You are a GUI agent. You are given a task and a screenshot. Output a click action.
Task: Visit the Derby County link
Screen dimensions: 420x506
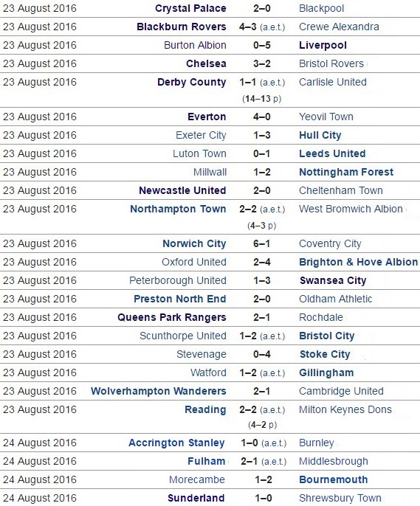tap(191, 82)
